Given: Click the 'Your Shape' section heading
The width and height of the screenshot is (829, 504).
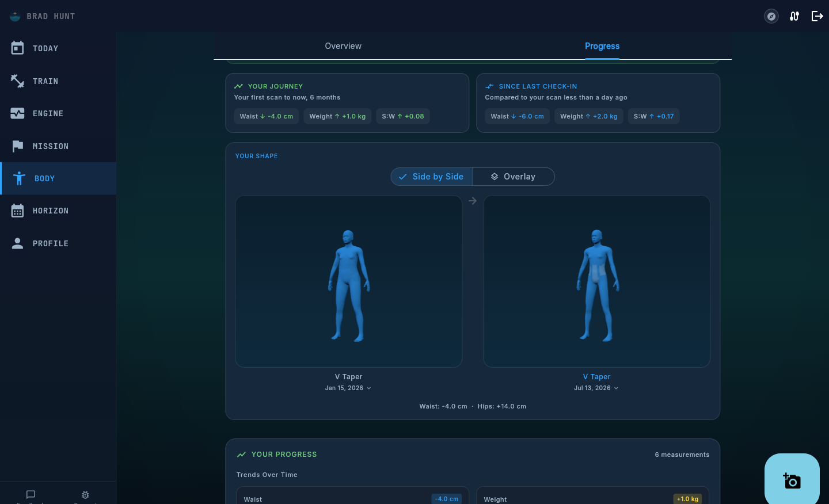Looking at the screenshot, I should pos(257,156).
